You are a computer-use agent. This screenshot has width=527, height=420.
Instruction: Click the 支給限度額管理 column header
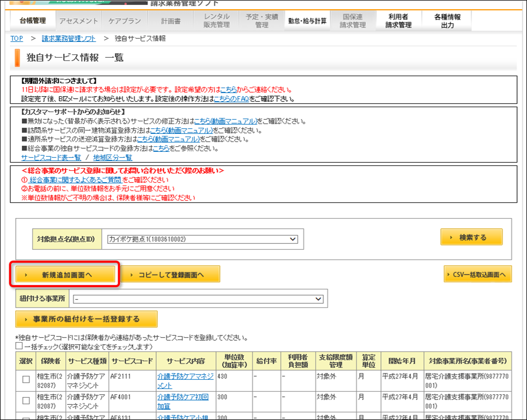point(335,361)
